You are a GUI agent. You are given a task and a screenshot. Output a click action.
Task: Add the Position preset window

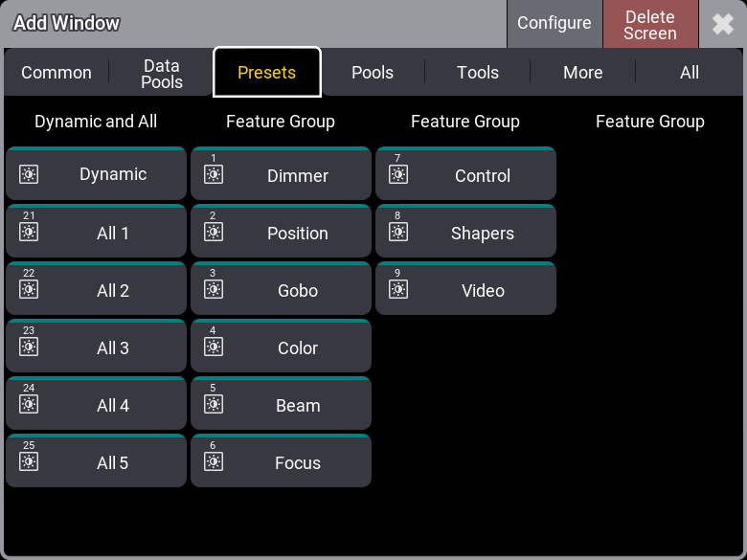(x=281, y=231)
